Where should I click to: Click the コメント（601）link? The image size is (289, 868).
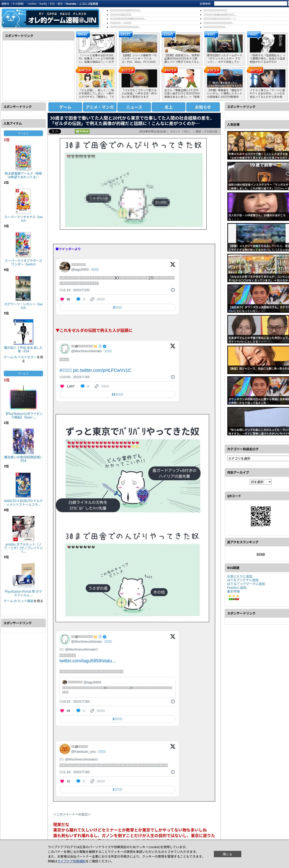tap(180, 131)
